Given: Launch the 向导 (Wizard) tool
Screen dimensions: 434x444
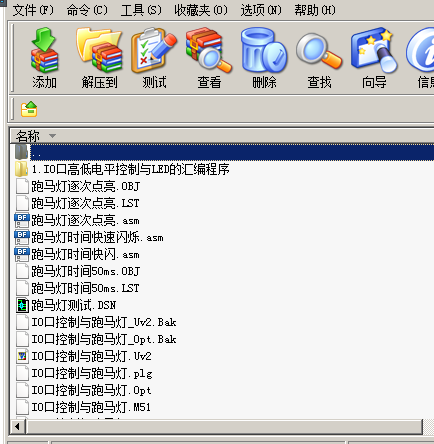Looking at the screenshot, I should [374, 58].
